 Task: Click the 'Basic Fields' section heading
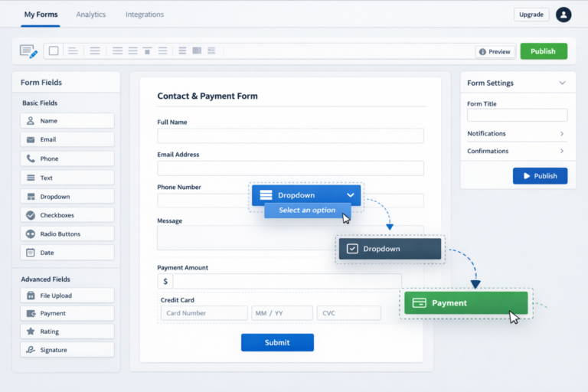pos(40,103)
